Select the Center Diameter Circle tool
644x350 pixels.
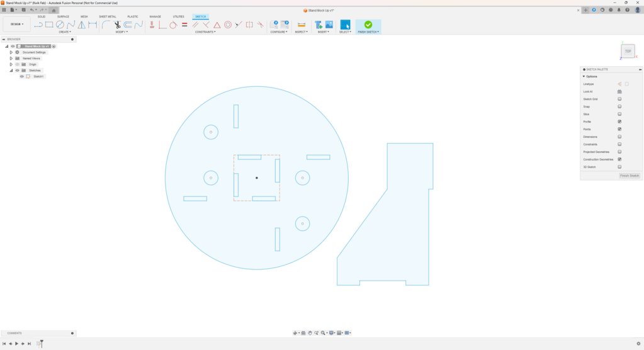[x=60, y=25]
